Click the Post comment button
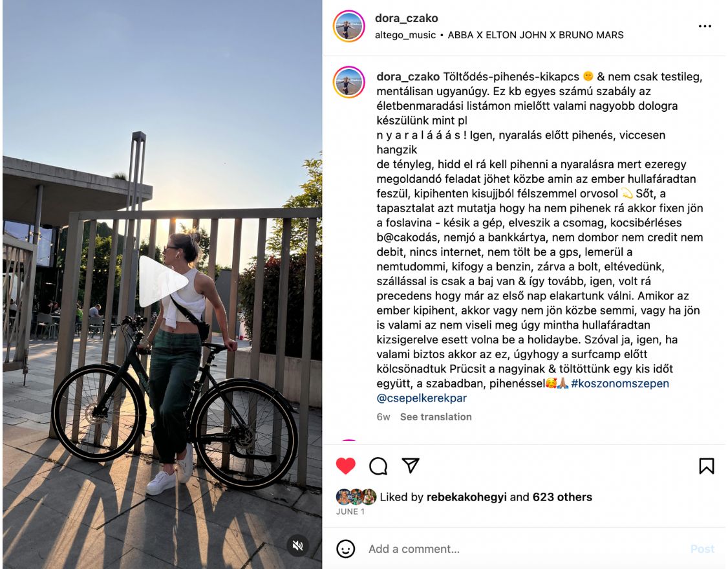This screenshot has width=728, height=569. [x=702, y=549]
